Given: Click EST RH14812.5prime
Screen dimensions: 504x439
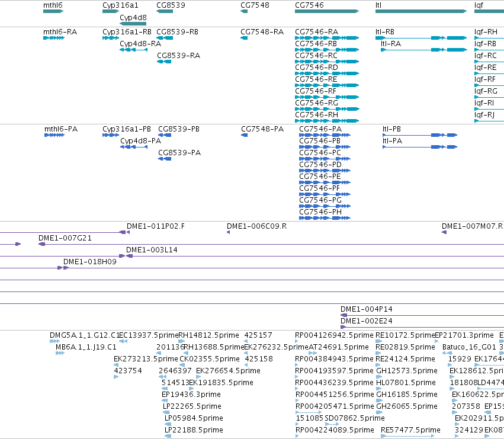Looking at the screenshot, I should tap(208, 335).
